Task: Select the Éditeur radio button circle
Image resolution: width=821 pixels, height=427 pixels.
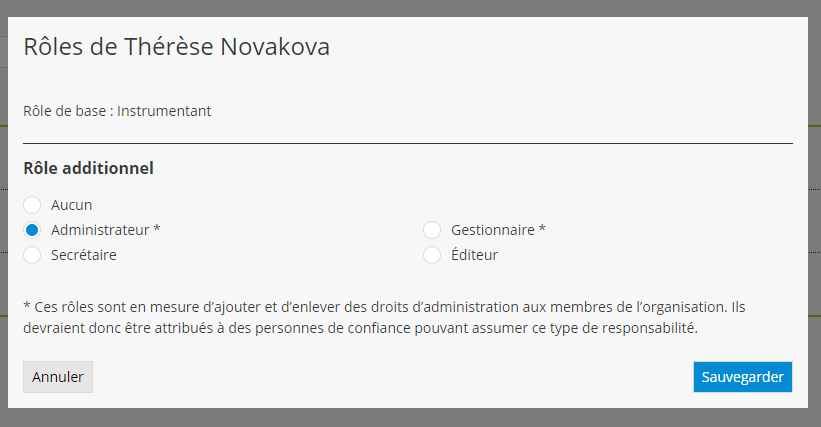Action: click(432, 255)
